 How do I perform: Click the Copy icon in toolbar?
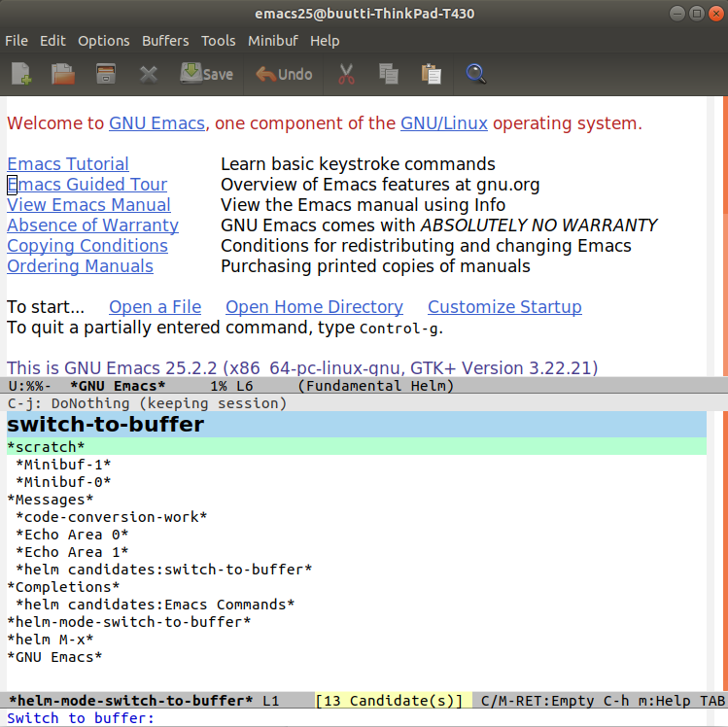coord(389,74)
